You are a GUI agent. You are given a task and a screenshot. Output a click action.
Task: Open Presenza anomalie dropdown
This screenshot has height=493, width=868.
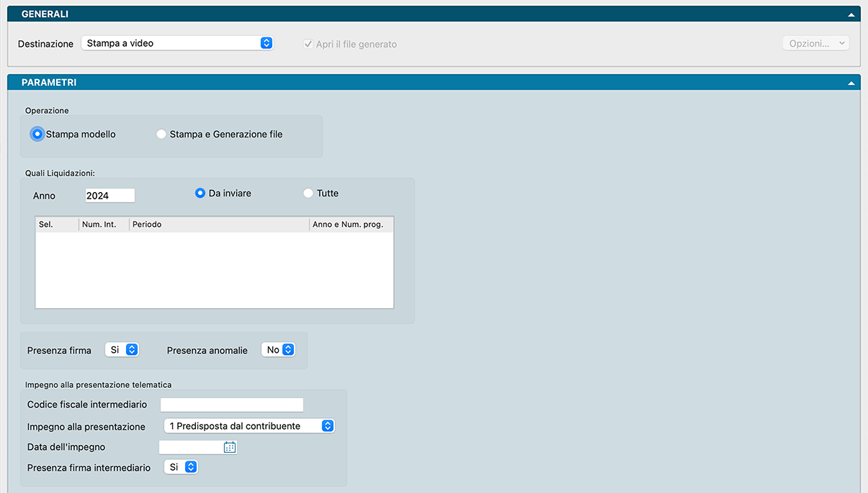[x=278, y=350]
